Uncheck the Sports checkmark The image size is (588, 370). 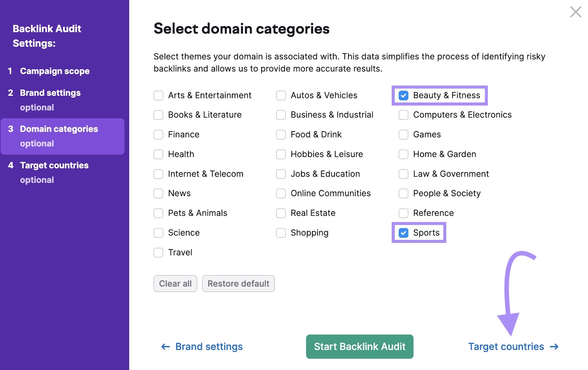404,233
